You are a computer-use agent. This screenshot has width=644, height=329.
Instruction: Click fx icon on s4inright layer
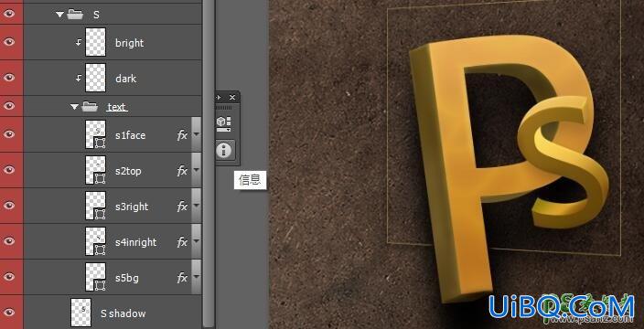[182, 242]
